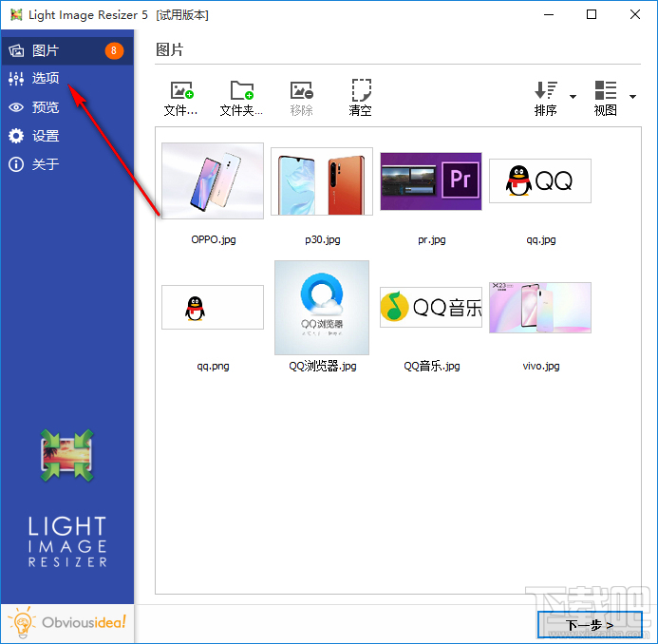Minimize the Light Image Resizer window
Viewport: 658px width, 644px height.
pyautogui.click(x=549, y=14)
